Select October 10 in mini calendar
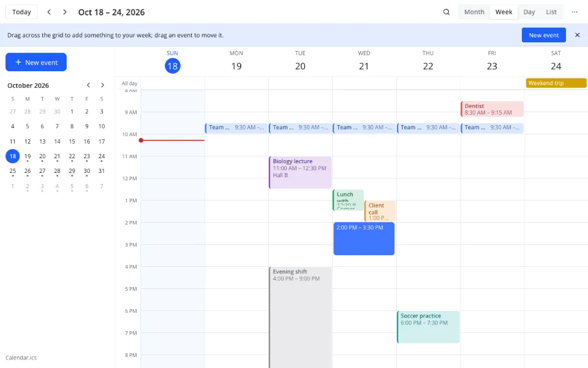This screenshot has width=588, height=368. (102, 126)
